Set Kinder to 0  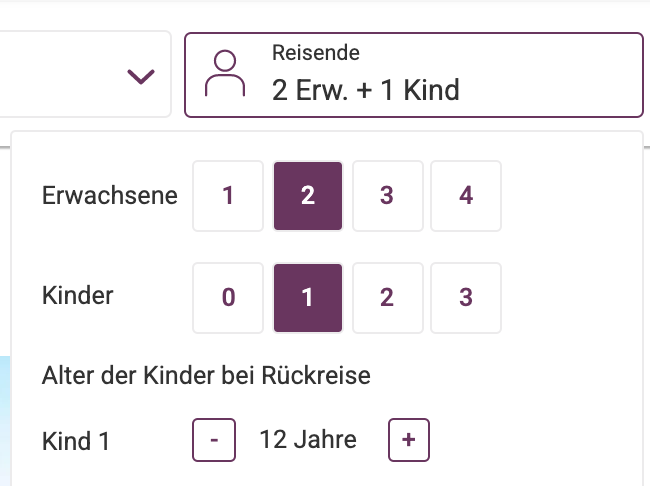tap(228, 298)
